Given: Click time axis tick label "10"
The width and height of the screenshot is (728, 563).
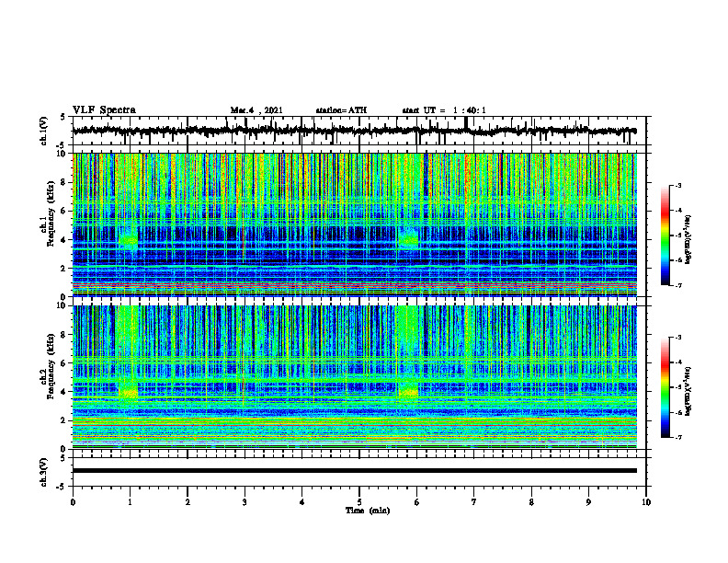Looking at the screenshot, I should pyautogui.click(x=646, y=502).
